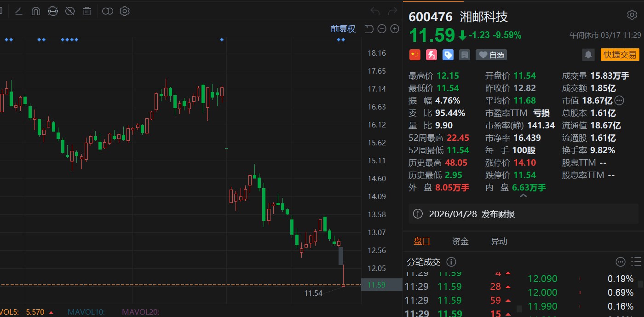
Task: Switch to the 异动 tab
Action: coord(499,242)
